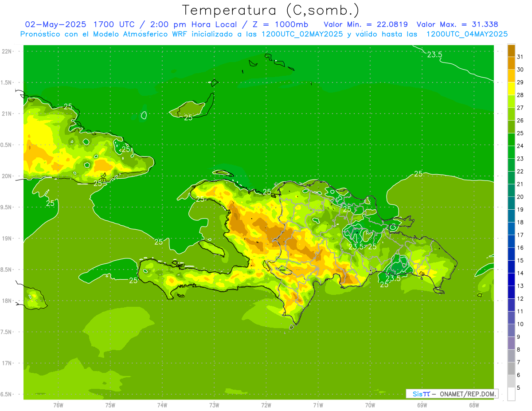Viewport: 532px width, 411px height.
Task: Pick the gray legend swatch between 6 and 7
Action: pyautogui.click(x=511, y=368)
